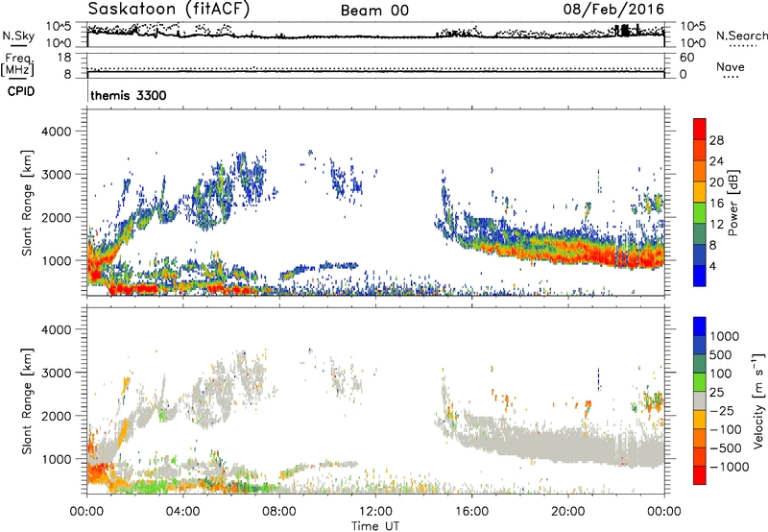The width and height of the screenshot is (768, 532).
Task: Click the '12:00' time tick label
Action: [x=375, y=512]
